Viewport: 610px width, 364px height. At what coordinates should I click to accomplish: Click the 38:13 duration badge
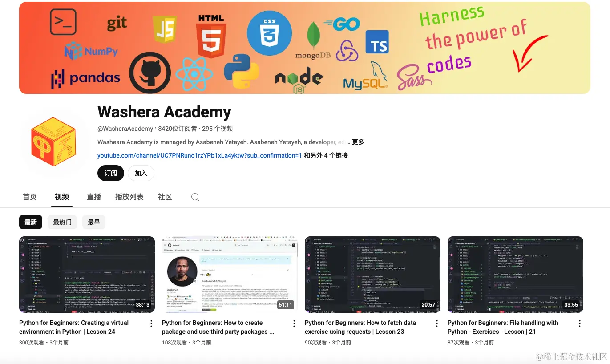(x=142, y=305)
